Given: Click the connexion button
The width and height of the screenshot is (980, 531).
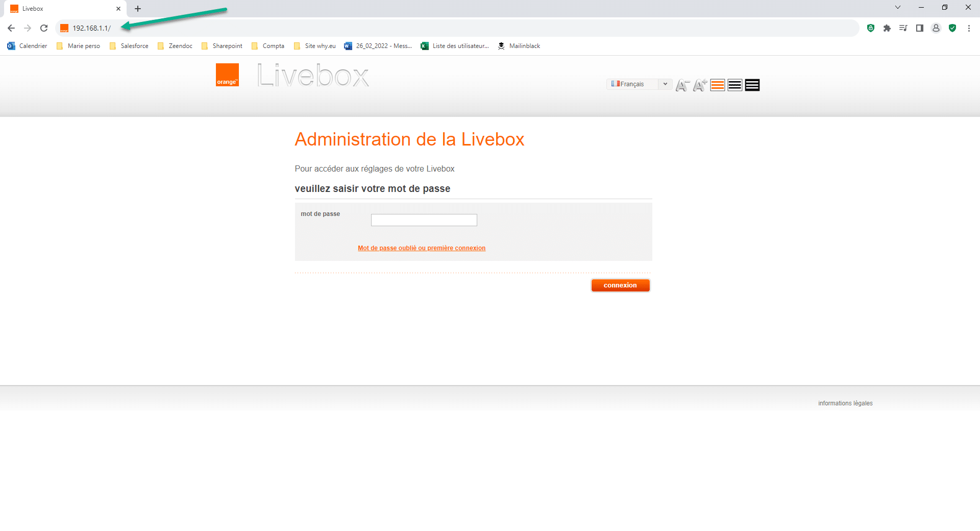Looking at the screenshot, I should (620, 285).
